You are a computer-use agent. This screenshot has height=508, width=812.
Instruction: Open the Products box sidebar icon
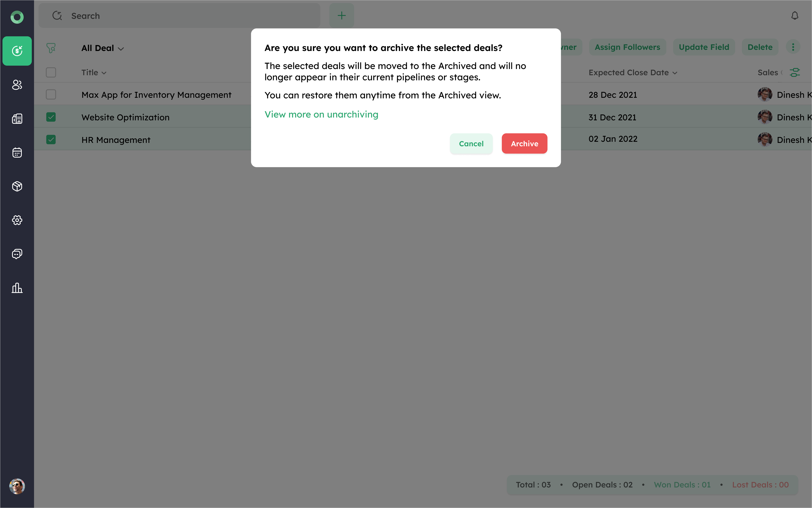click(x=17, y=187)
